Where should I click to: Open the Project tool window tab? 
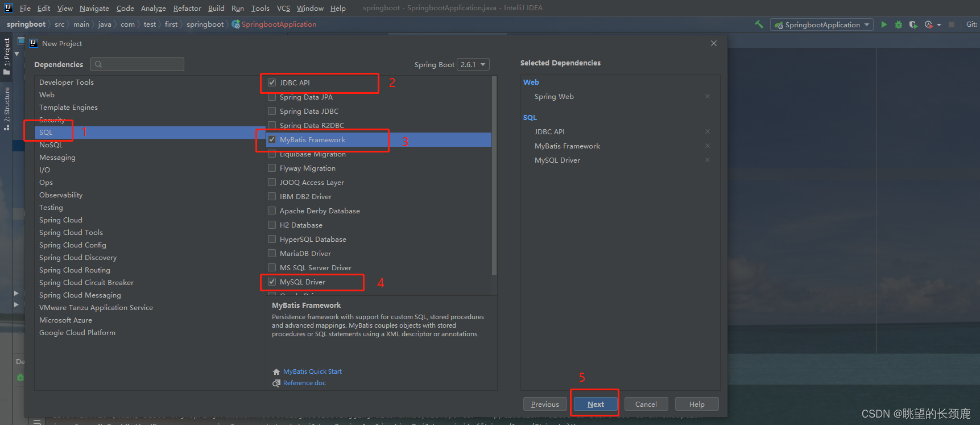(x=7, y=56)
